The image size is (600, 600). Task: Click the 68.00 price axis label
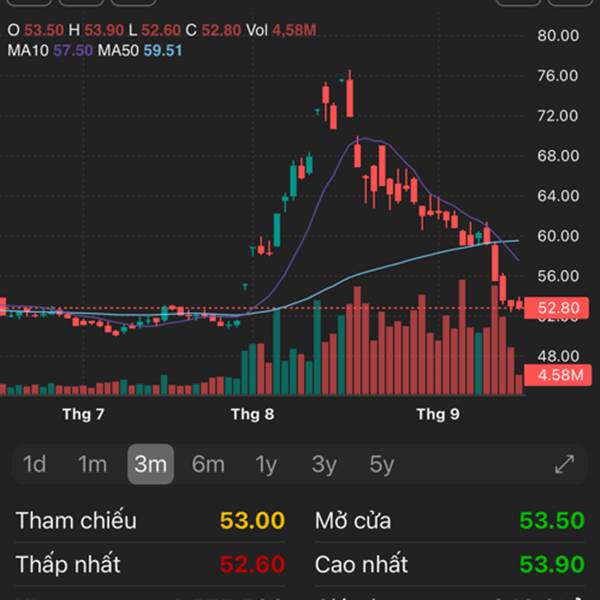(558, 156)
